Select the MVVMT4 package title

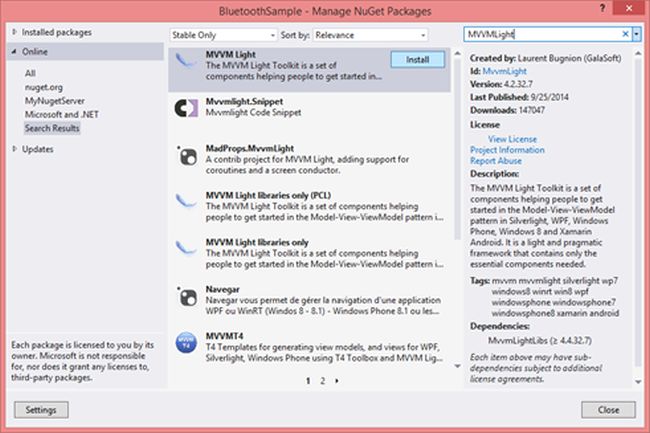pyautogui.click(x=224, y=336)
